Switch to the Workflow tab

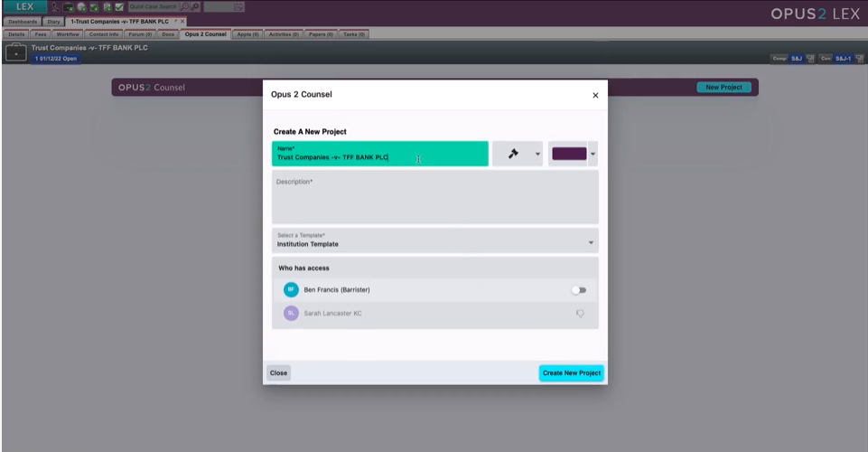tap(68, 34)
